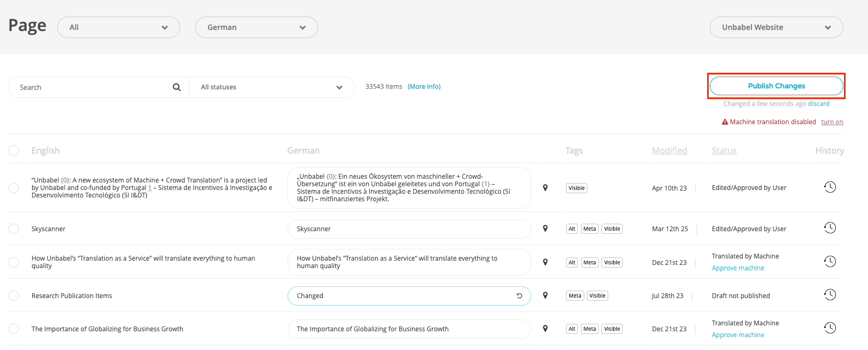Sort the table by Status column
Screen dimensions: 868x350
(x=724, y=151)
